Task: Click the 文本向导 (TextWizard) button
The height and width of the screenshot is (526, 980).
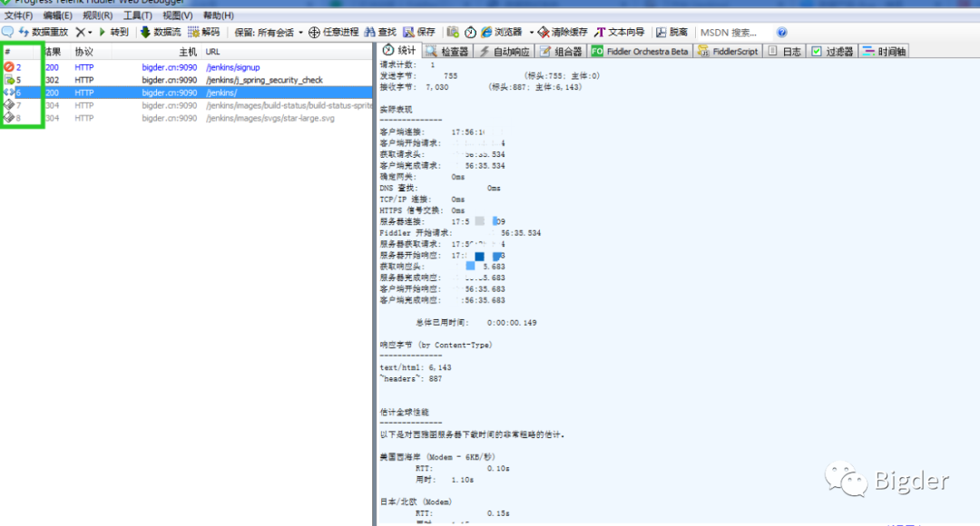Action: tap(620, 32)
